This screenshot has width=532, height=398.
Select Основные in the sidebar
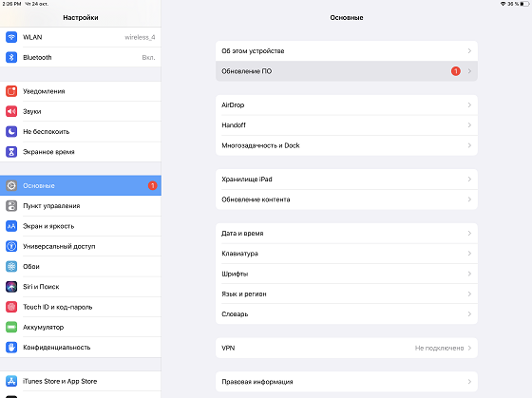81,185
